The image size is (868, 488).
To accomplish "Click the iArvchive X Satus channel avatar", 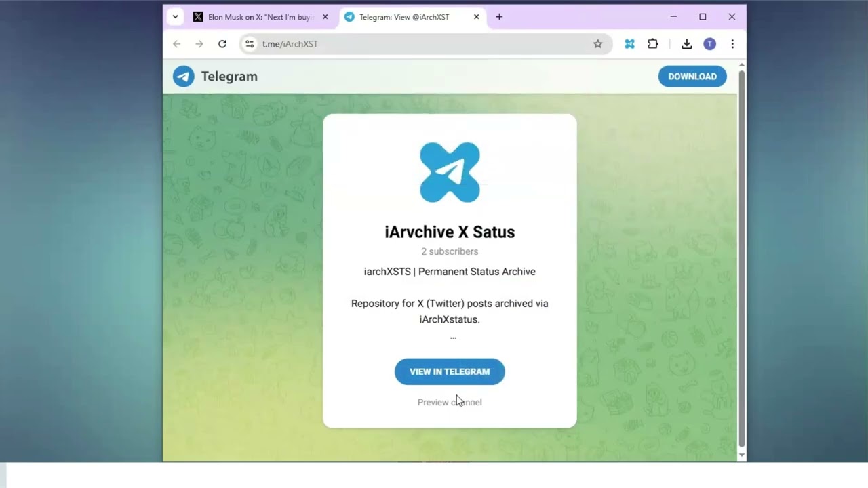I will click(450, 172).
